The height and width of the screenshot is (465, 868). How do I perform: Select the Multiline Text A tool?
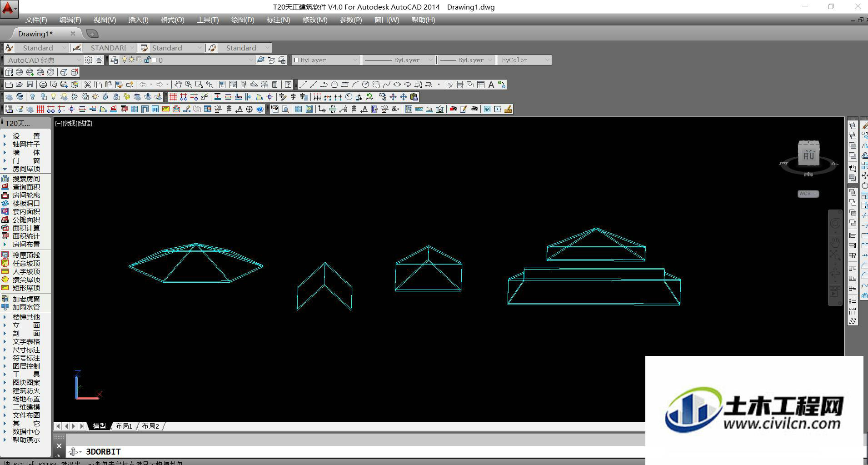point(491,85)
